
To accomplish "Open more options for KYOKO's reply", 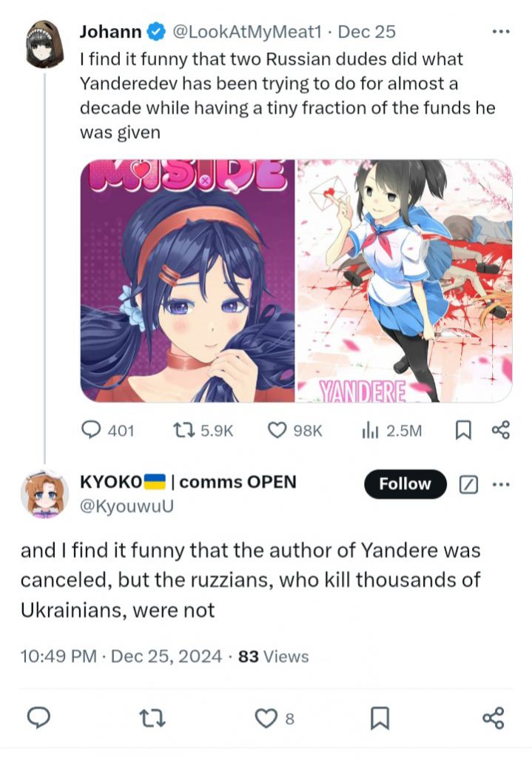I will point(501,484).
